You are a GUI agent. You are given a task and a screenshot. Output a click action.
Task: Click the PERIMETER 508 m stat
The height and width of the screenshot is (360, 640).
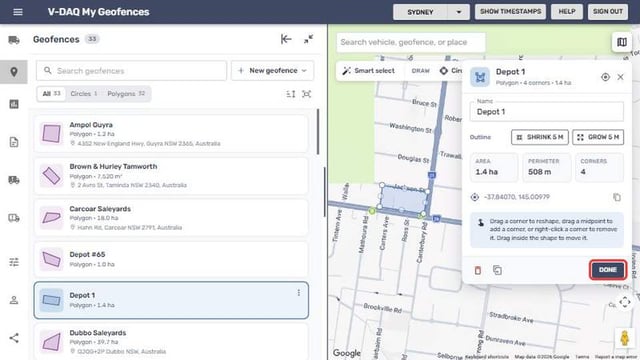click(547, 167)
